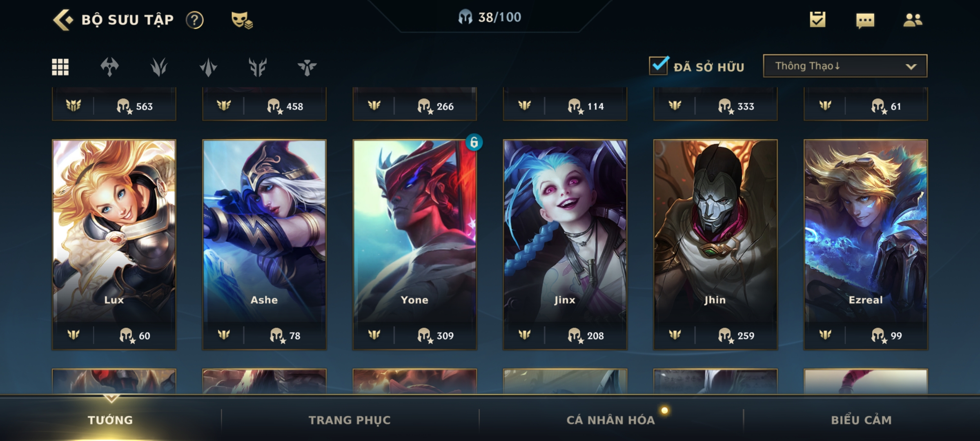The image size is (980, 441).
Task: Go back using the gold arrow
Action: tap(63, 20)
